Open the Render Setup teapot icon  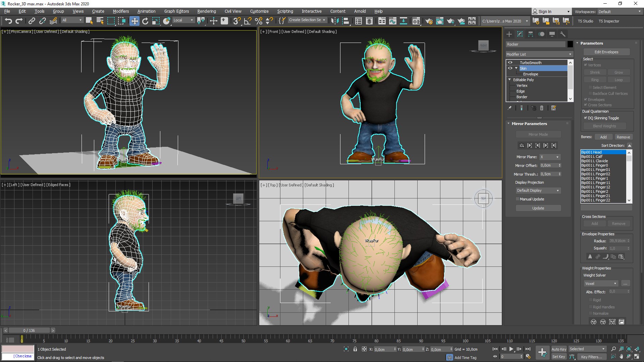pyautogui.click(x=429, y=21)
